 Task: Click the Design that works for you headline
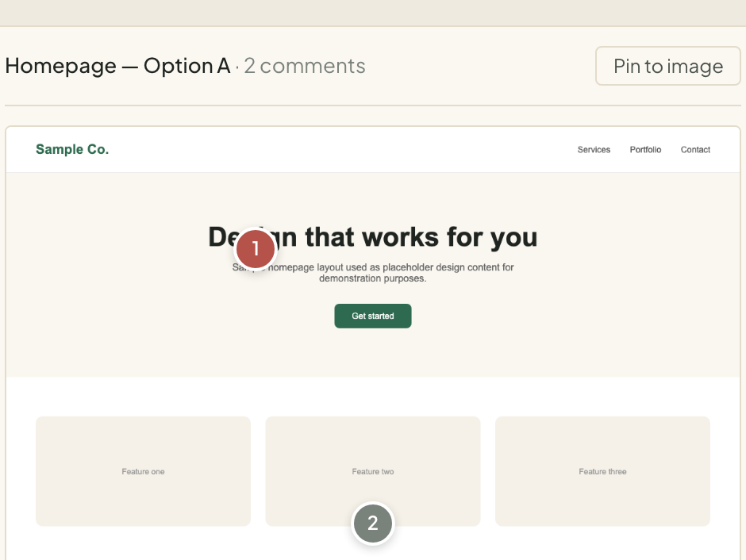373,237
